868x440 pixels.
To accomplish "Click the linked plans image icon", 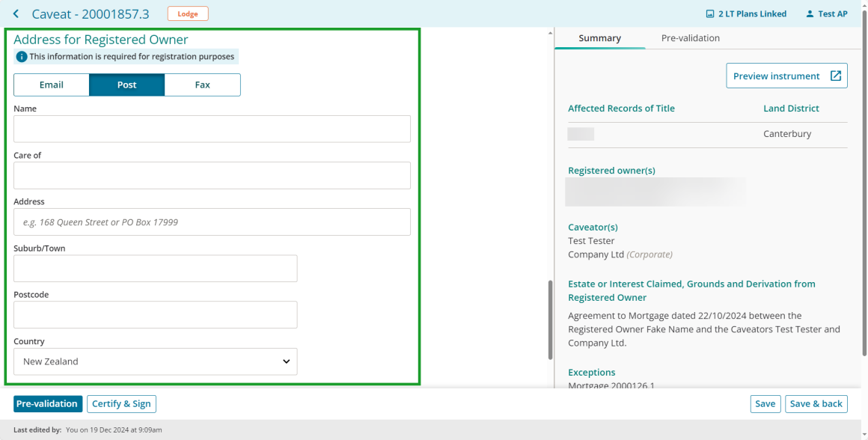I will pyautogui.click(x=710, y=13).
